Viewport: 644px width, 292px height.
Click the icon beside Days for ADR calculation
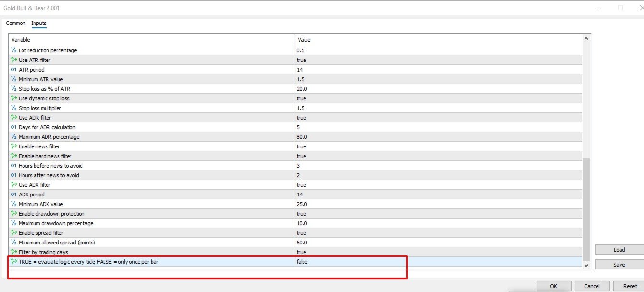pos(13,127)
